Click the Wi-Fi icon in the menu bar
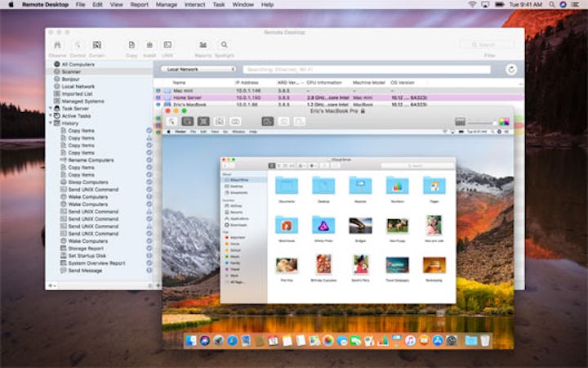The height and width of the screenshot is (368, 588). click(x=472, y=5)
